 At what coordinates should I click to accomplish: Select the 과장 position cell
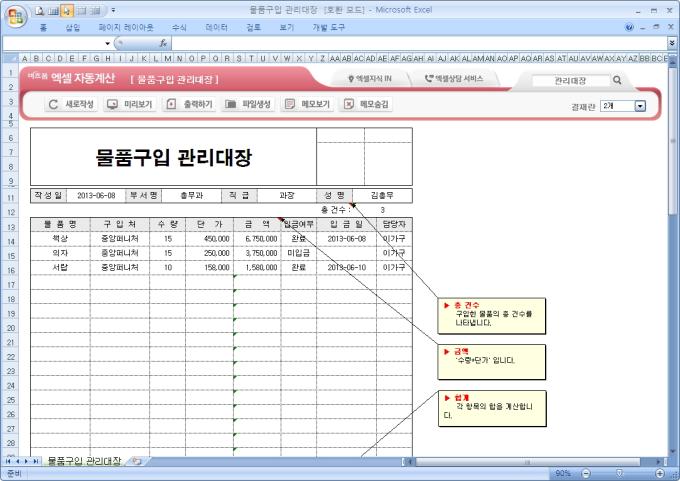[287, 196]
